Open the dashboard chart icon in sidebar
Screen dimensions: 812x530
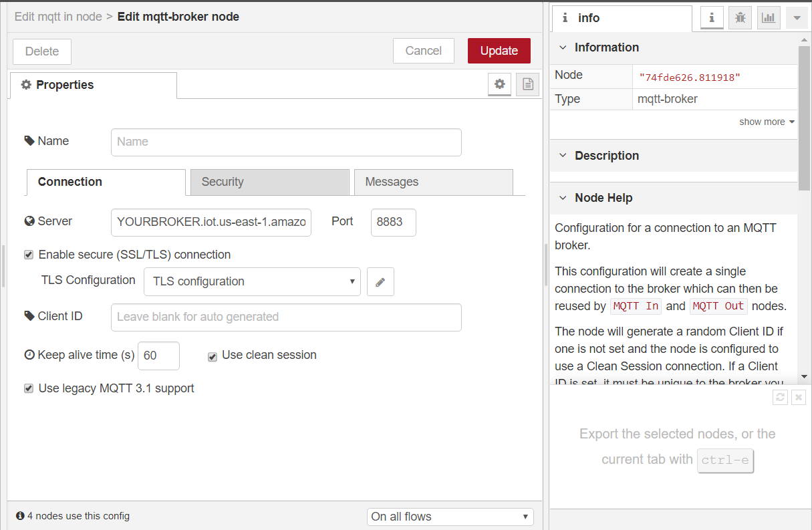click(769, 18)
